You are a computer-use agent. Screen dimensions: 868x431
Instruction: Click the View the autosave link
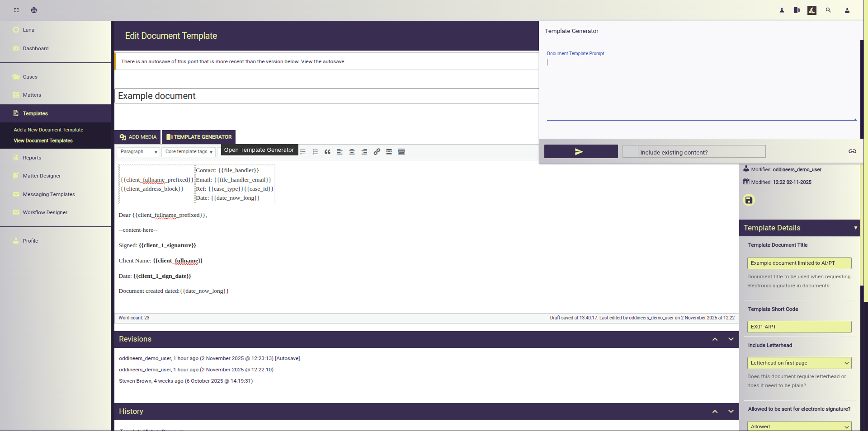(322, 61)
